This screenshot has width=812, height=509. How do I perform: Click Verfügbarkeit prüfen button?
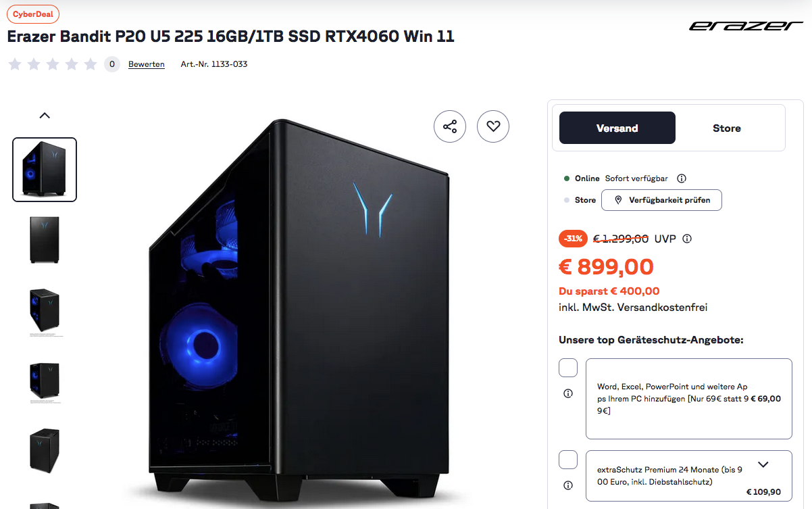coord(661,200)
